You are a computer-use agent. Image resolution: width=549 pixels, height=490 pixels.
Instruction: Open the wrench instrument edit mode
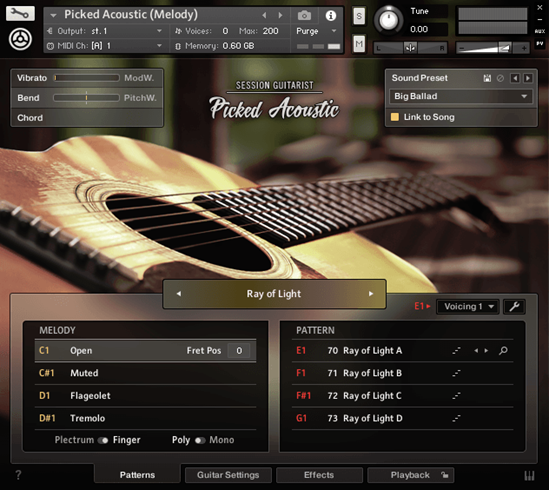point(20,14)
